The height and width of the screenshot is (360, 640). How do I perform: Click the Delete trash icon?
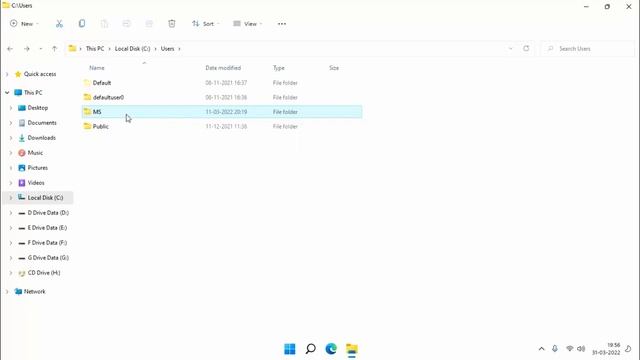pos(172,24)
